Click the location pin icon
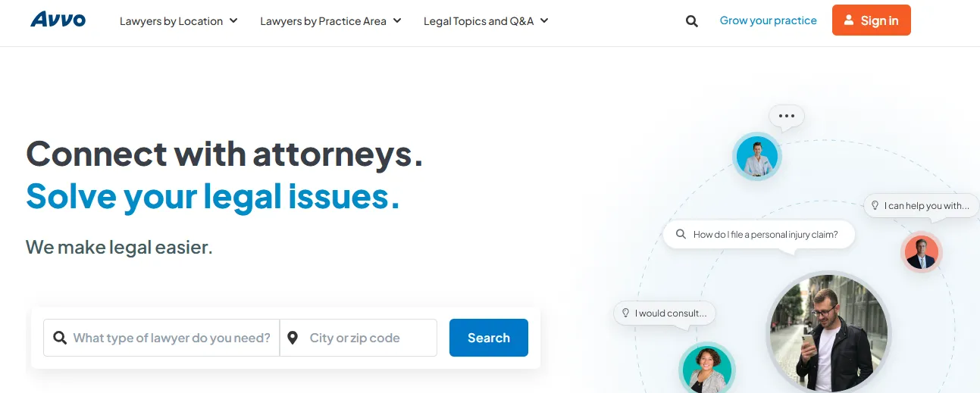Viewport: 980px width, 393px height. (x=293, y=338)
